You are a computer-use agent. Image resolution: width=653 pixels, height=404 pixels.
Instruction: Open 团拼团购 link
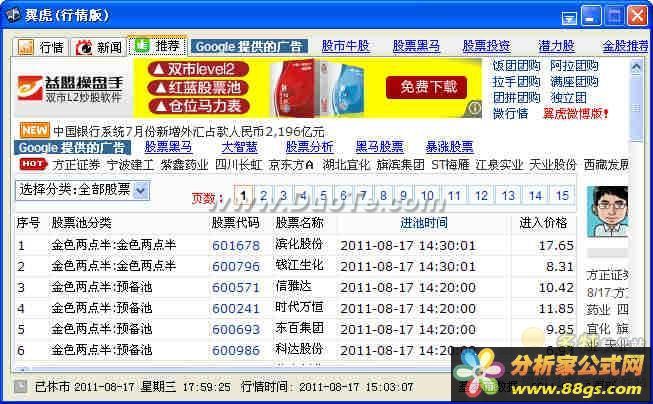(x=516, y=97)
